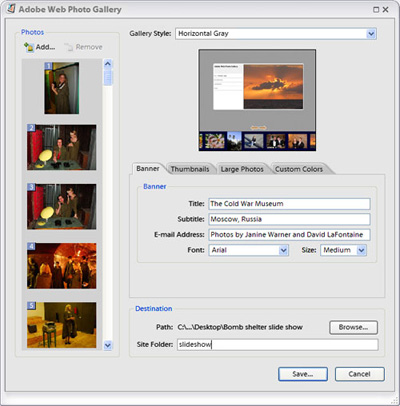Click the Browse button for destination path
Image resolution: width=400 pixels, height=406 pixels.
tap(353, 327)
